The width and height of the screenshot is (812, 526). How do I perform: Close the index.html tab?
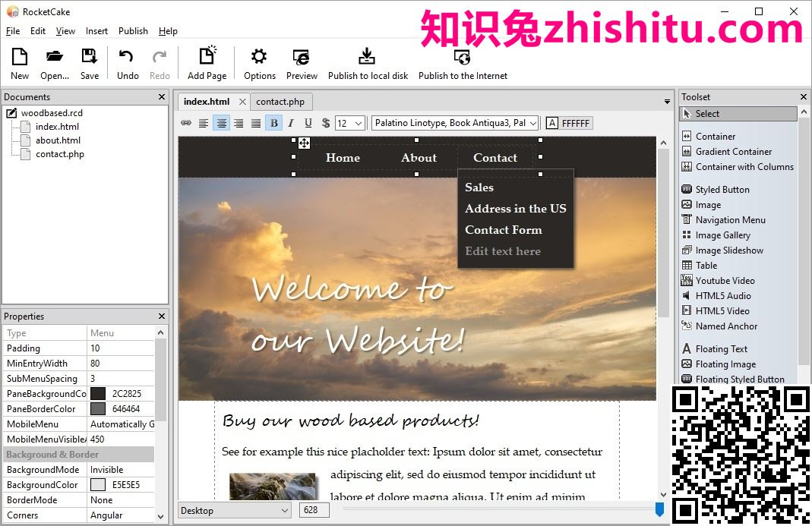(x=242, y=102)
